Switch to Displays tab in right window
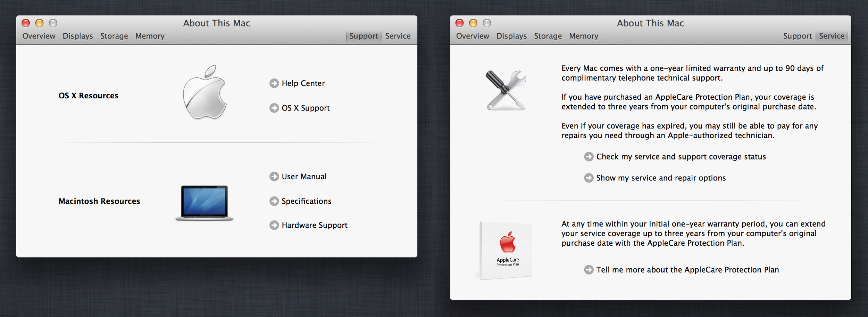Image resolution: width=868 pixels, height=317 pixels. 511,36
